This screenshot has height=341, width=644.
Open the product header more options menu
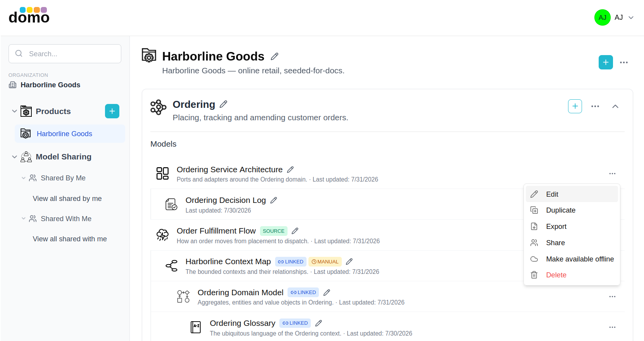624,62
